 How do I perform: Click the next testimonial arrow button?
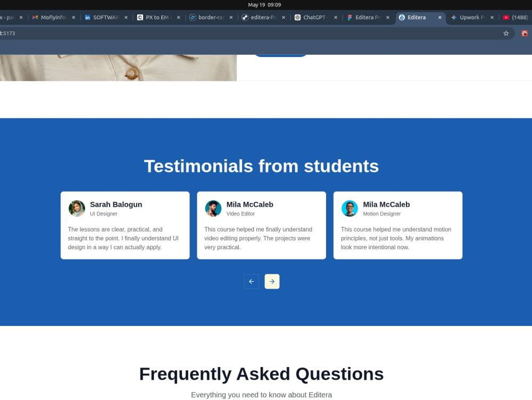tap(272, 282)
